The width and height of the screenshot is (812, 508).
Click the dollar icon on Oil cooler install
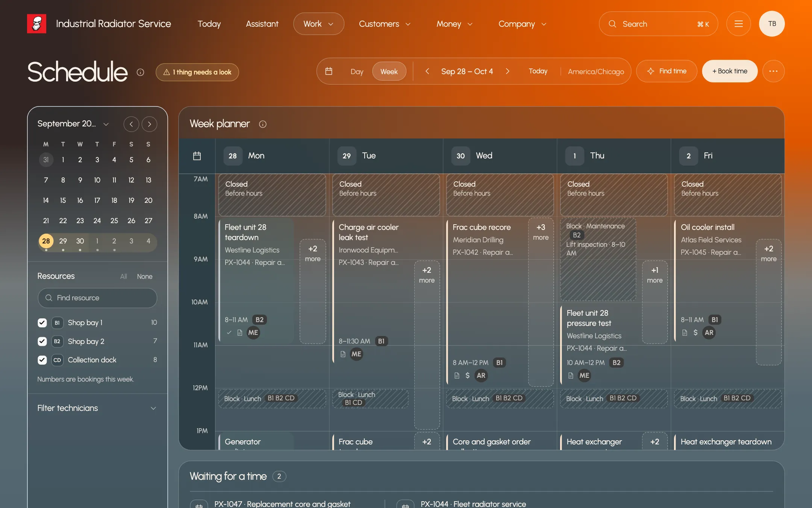695,333
